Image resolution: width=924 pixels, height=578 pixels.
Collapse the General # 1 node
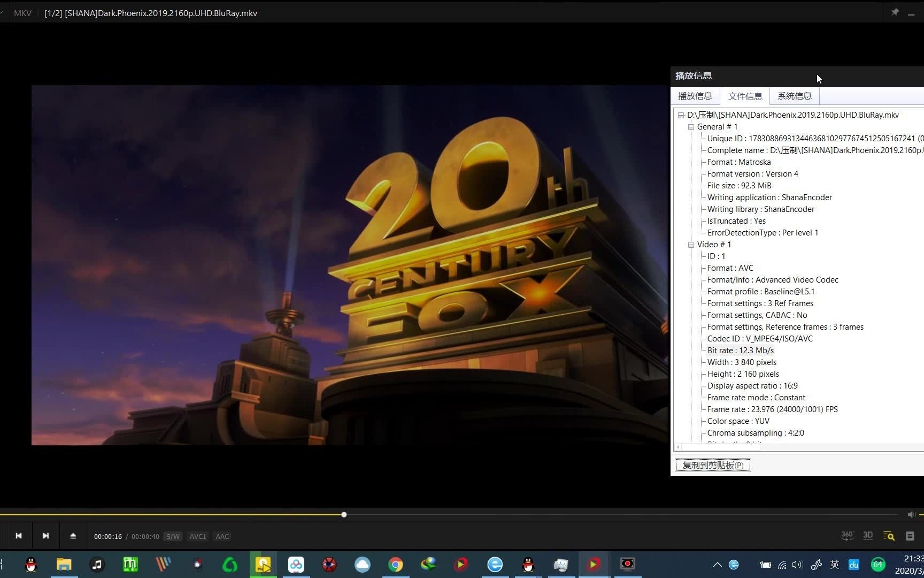click(x=691, y=127)
